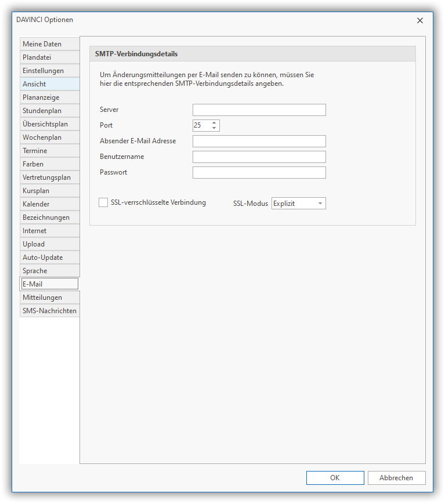The image size is (445, 504).
Task: Click the Abbrechen button
Action: click(x=396, y=478)
